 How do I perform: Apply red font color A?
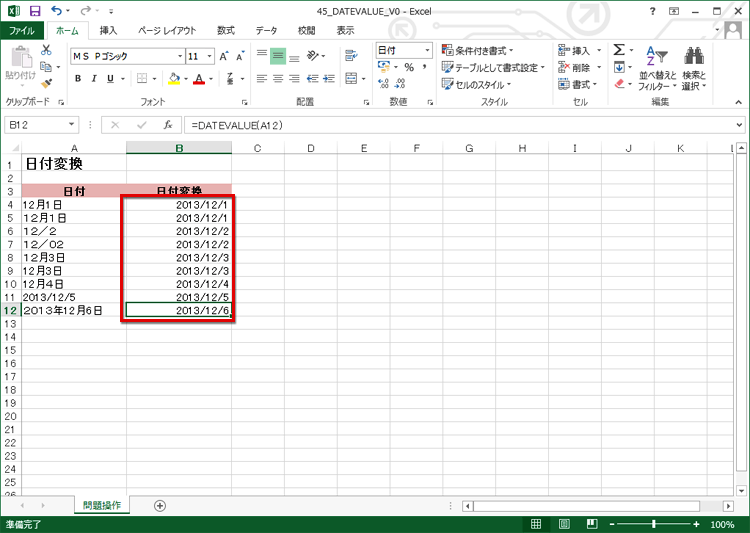click(199, 78)
